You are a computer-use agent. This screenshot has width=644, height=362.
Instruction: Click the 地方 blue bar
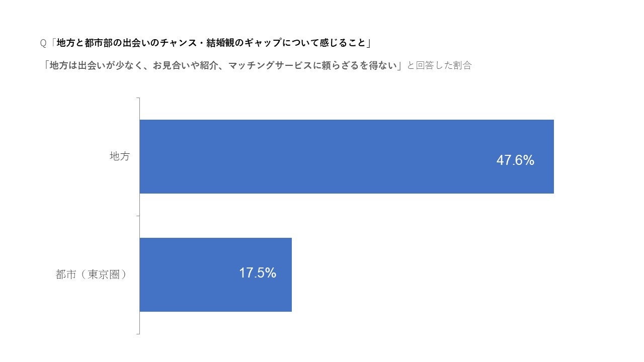coord(347,156)
